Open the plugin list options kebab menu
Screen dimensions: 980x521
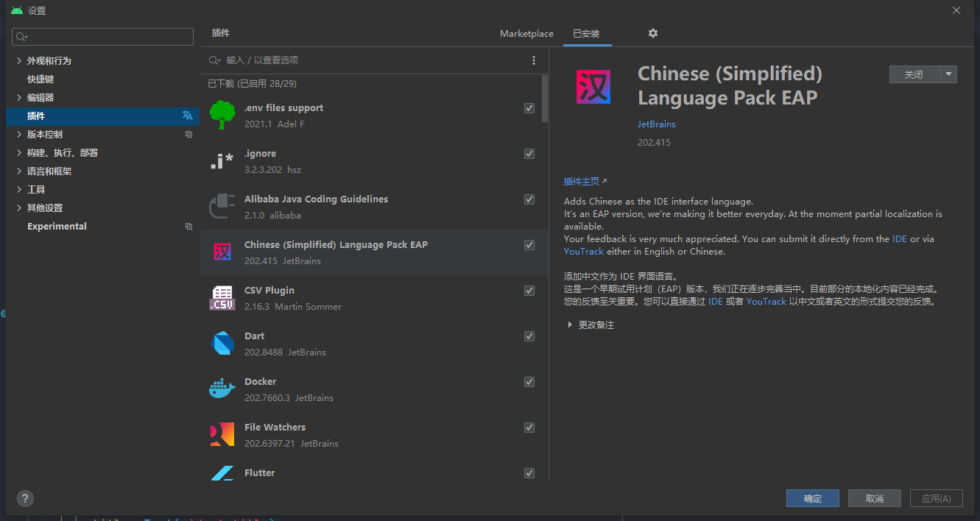[534, 60]
